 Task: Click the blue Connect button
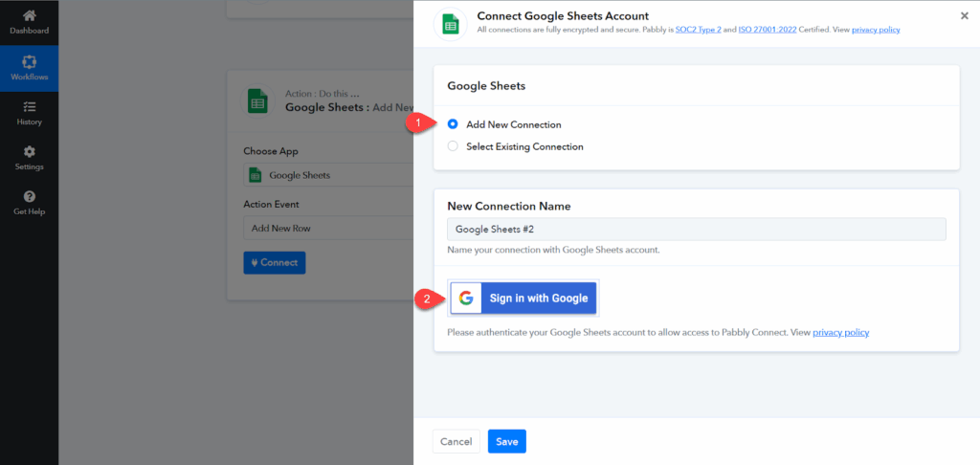point(275,262)
